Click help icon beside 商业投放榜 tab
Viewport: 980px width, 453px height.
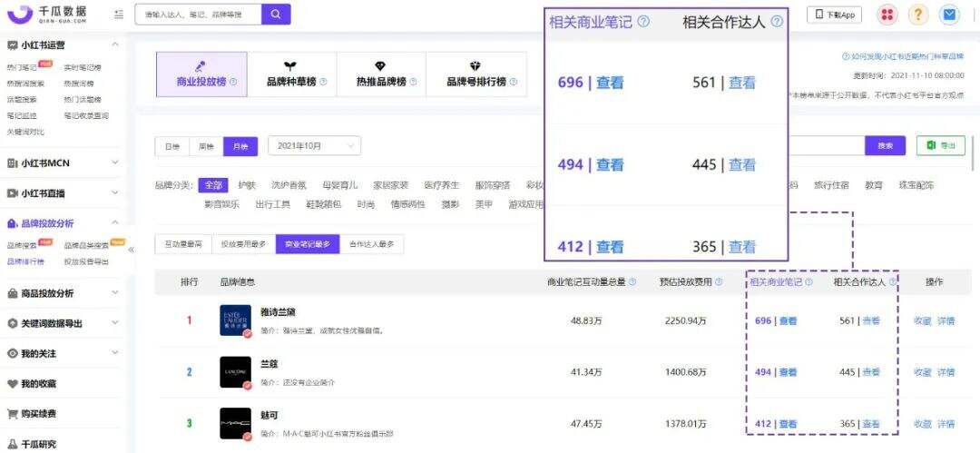[x=233, y=82]
